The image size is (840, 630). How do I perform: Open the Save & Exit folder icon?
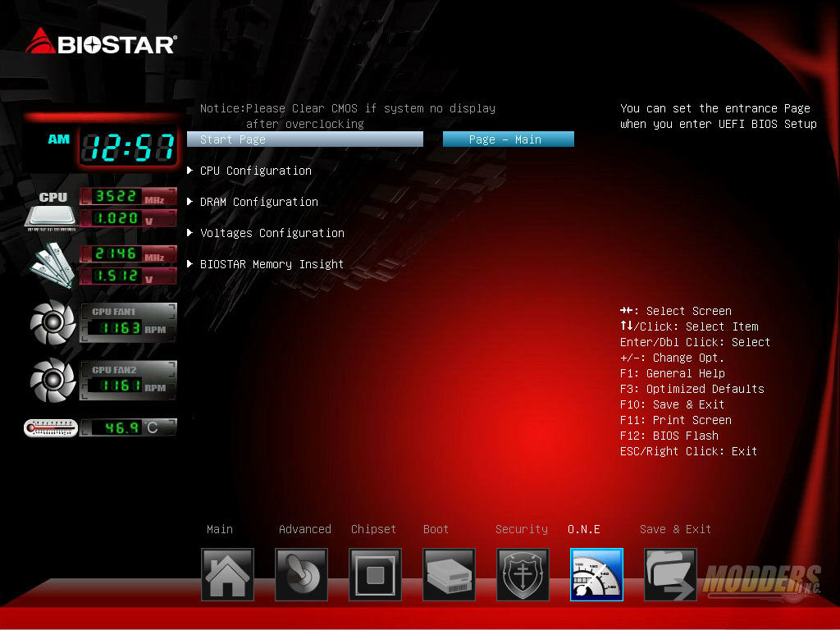tap(671, 574)
